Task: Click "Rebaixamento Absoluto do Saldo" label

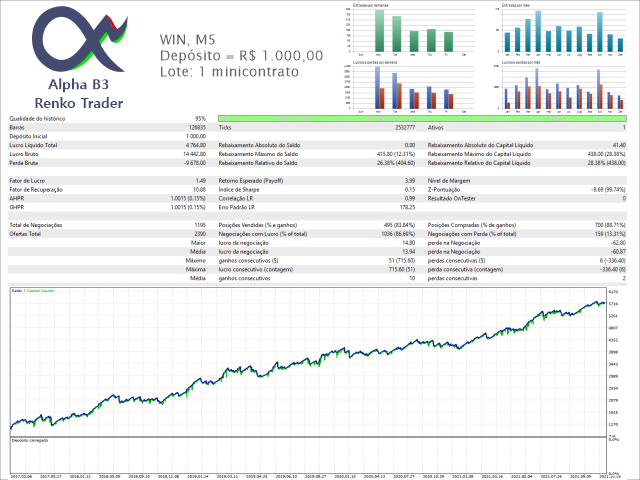Action: 259,145
